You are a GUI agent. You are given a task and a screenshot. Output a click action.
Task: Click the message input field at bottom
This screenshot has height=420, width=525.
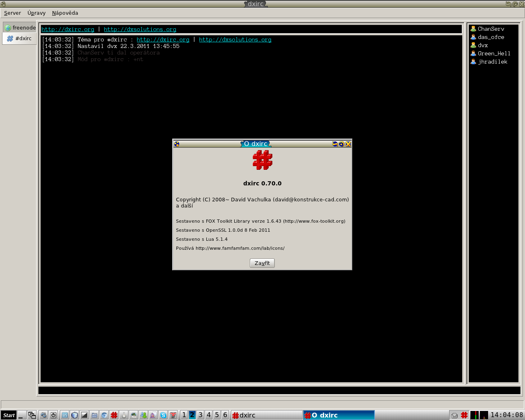(279, 390)
